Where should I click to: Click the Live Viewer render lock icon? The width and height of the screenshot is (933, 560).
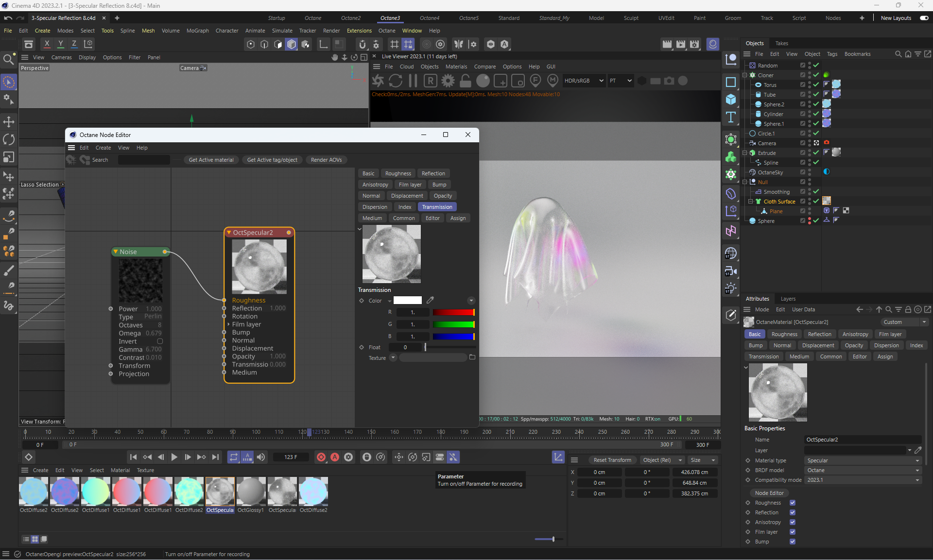click(466, 81)
